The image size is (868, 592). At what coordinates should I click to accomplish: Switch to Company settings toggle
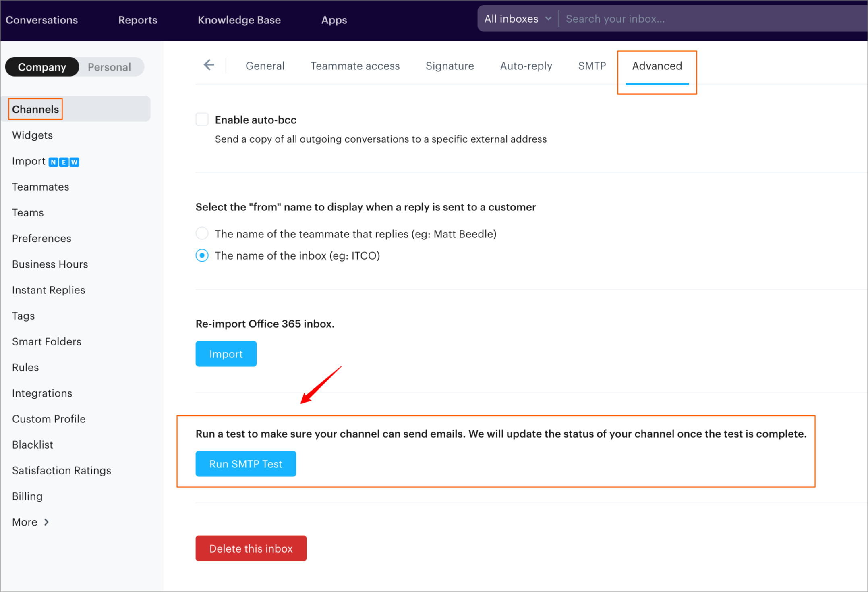click(x=42, y=67)
